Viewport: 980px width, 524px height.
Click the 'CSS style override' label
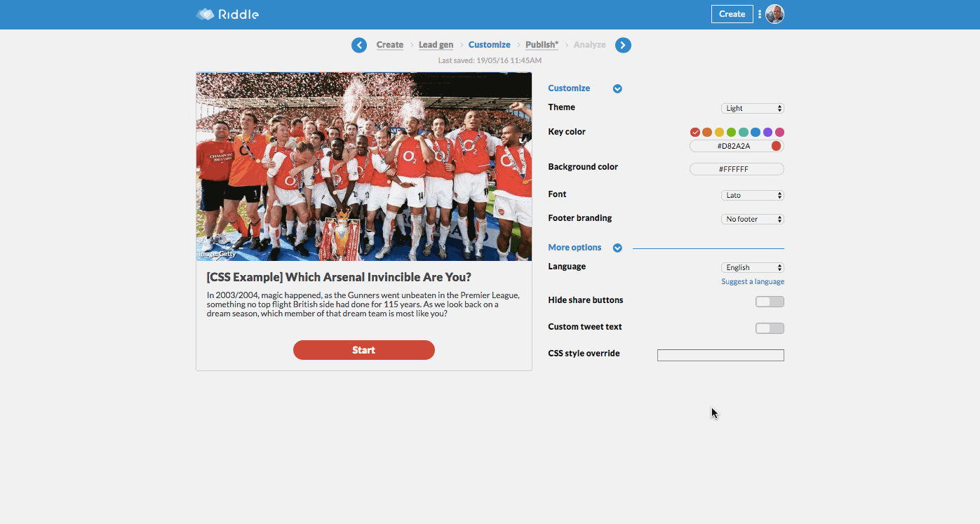point(584,354)
